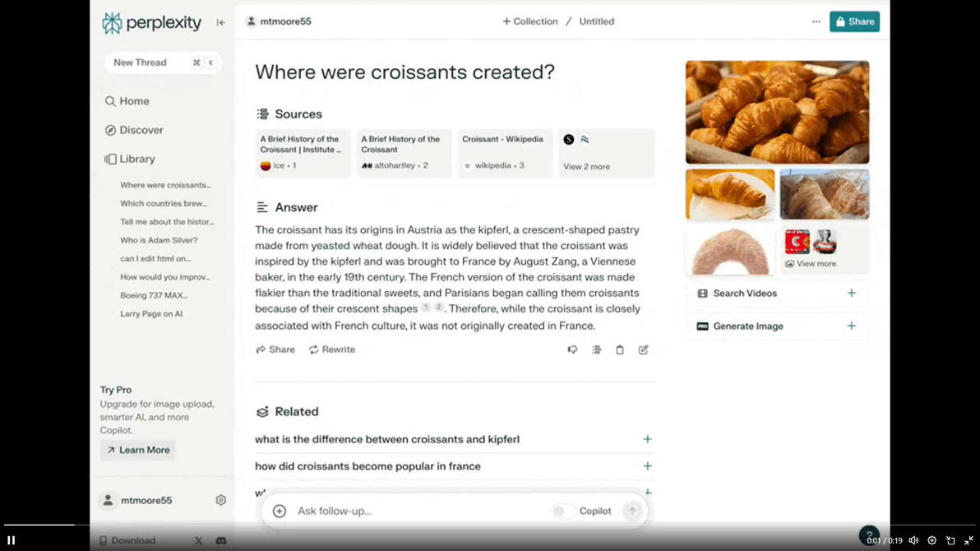Toggle the Copilot switch
Viewport: 980px width, 551px height.
(x=563, y=511)
